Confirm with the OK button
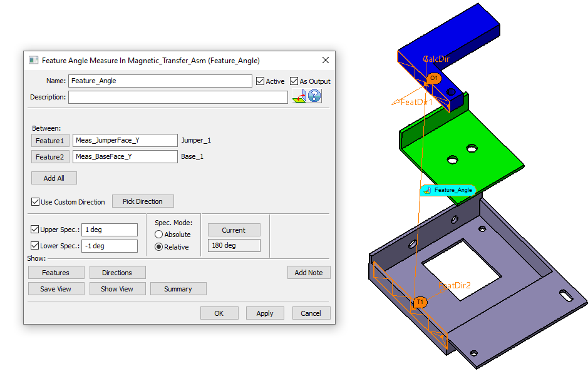 [x=219, y=313]
